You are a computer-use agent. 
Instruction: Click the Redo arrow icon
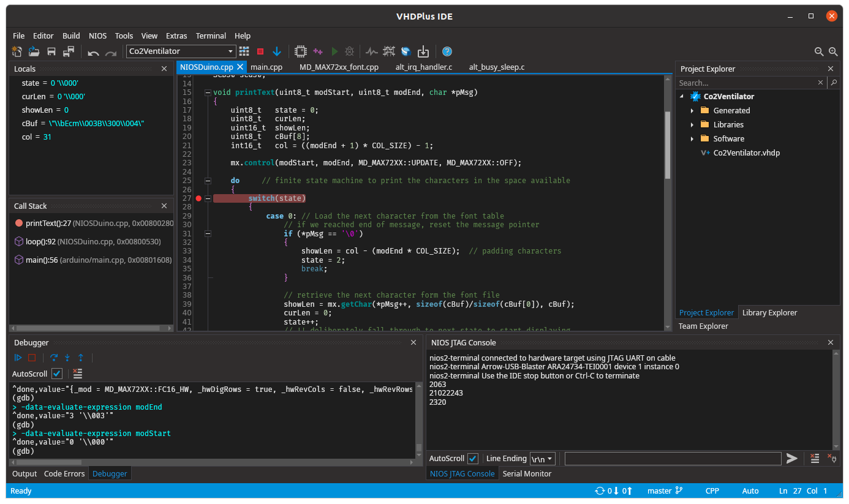click(x=110, y=52)
